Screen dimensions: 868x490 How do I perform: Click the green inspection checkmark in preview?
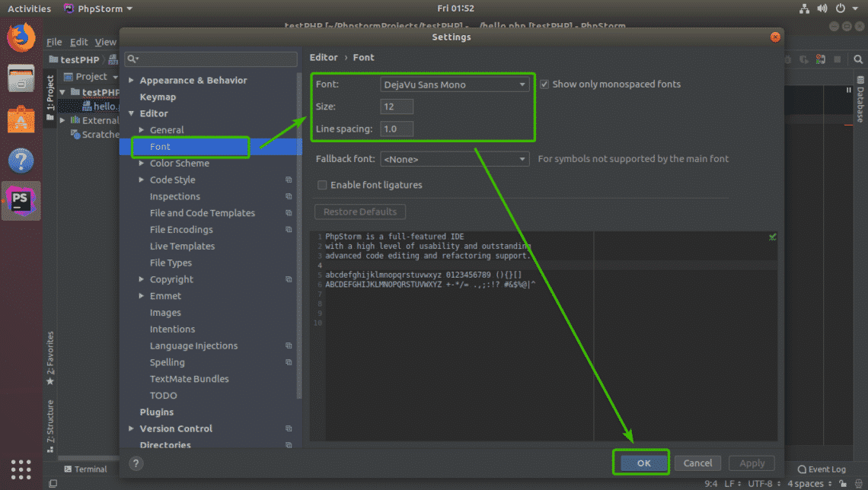point(772,237)
